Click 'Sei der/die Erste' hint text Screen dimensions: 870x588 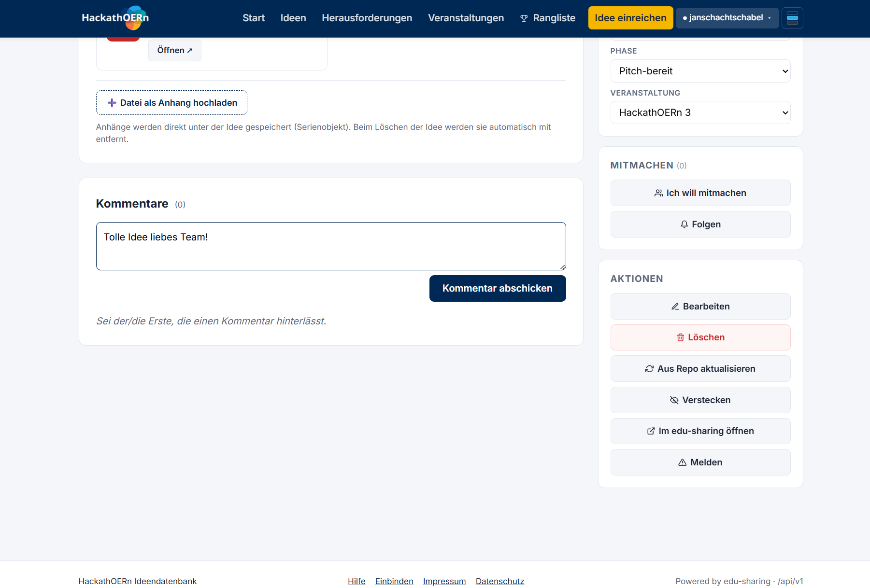point(211,321)
